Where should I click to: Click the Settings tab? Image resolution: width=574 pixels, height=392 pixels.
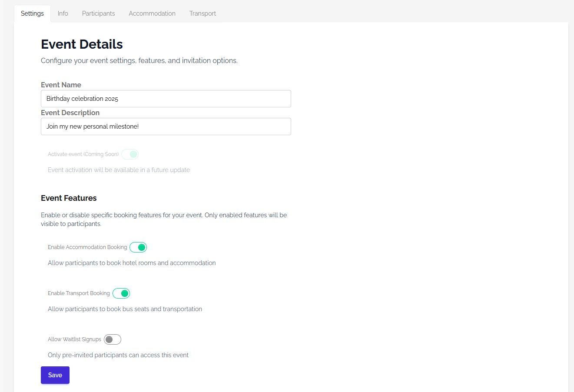click(32, 13)
